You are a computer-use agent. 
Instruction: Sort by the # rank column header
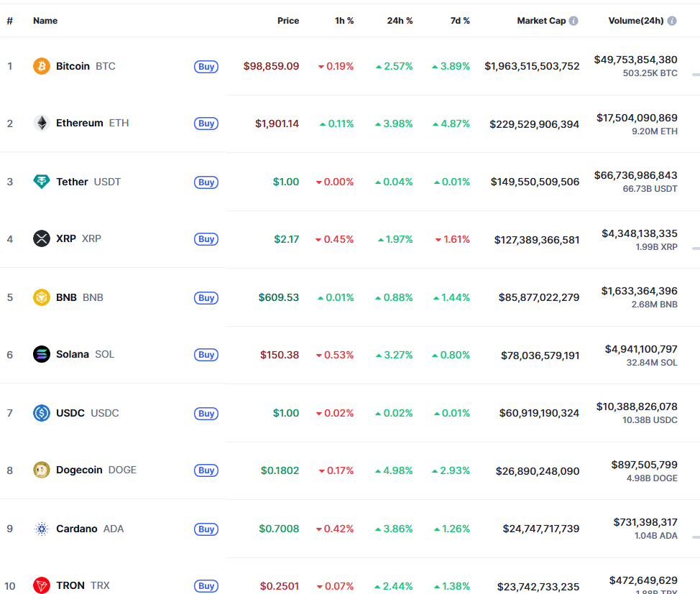click(x=10, y=21)
